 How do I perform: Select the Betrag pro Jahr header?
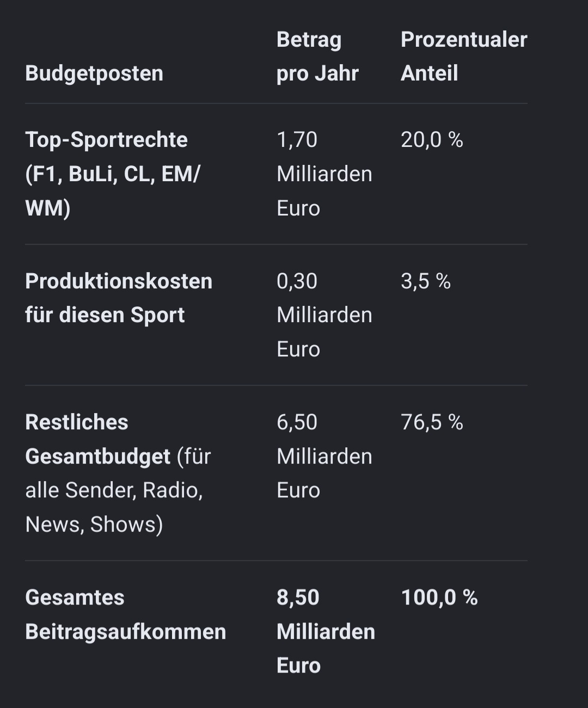(x=317, y=57)
